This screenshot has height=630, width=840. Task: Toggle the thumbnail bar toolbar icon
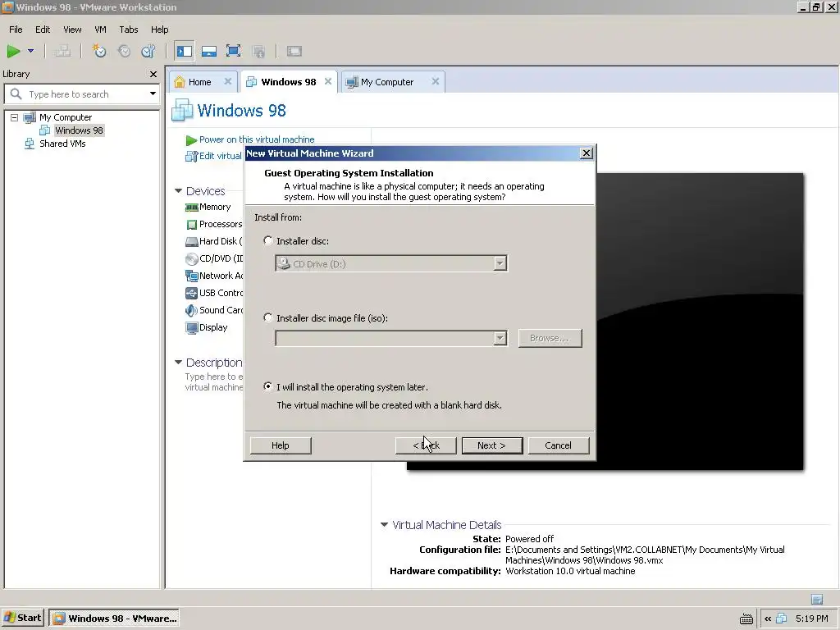coord(209,51)
